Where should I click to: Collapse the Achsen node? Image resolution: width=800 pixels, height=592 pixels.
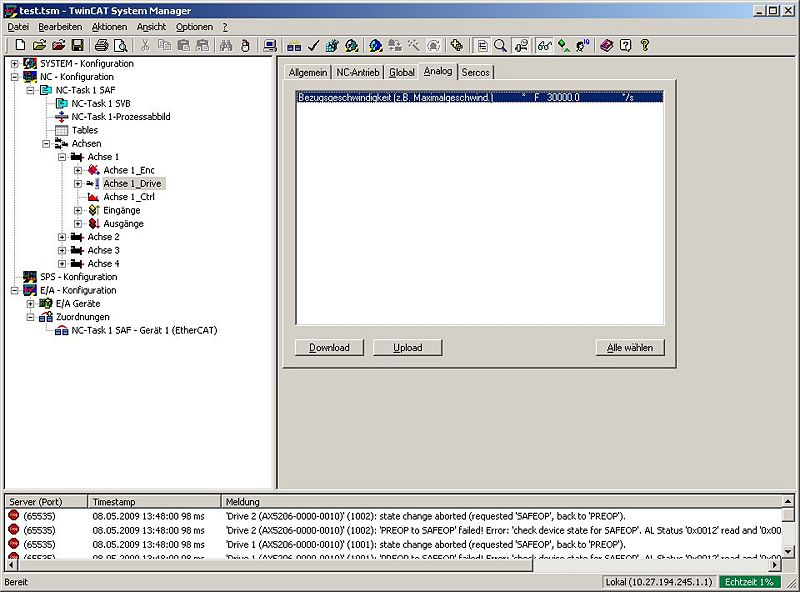46,144
